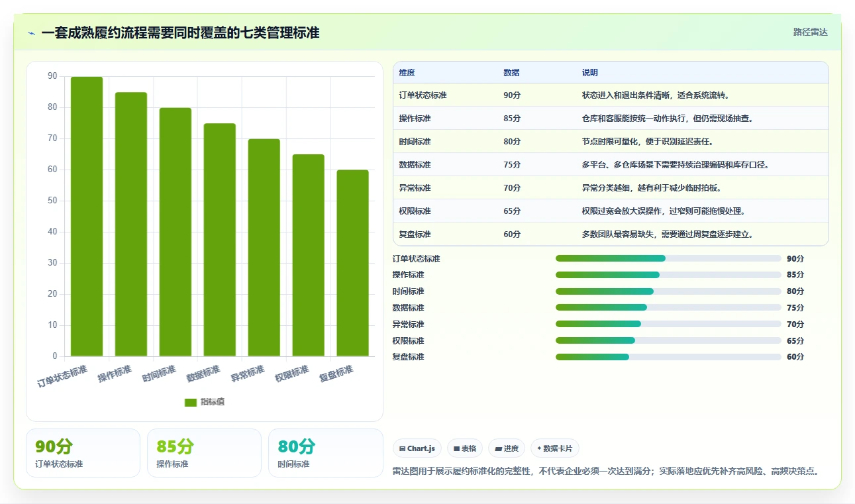
Task: Click the 权限标准 bar in the chart
Action: [309, 256]
